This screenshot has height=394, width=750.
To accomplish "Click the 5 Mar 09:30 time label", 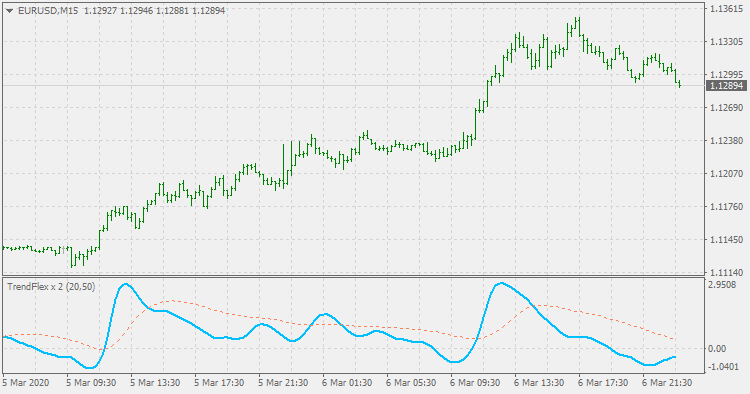I will pyautogui.click(x=91, y=383).
